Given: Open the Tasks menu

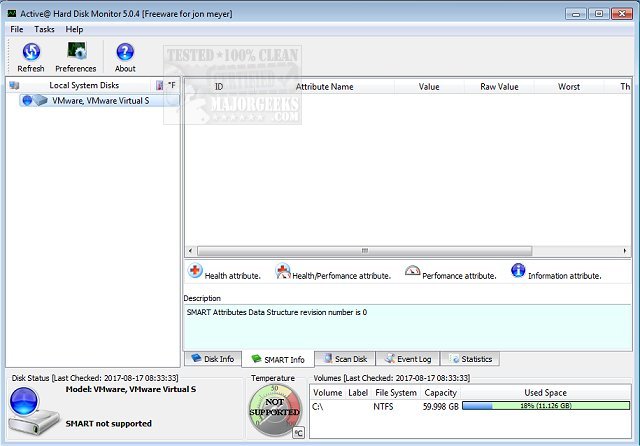Looking at the screenshot, I should (44, 29).
